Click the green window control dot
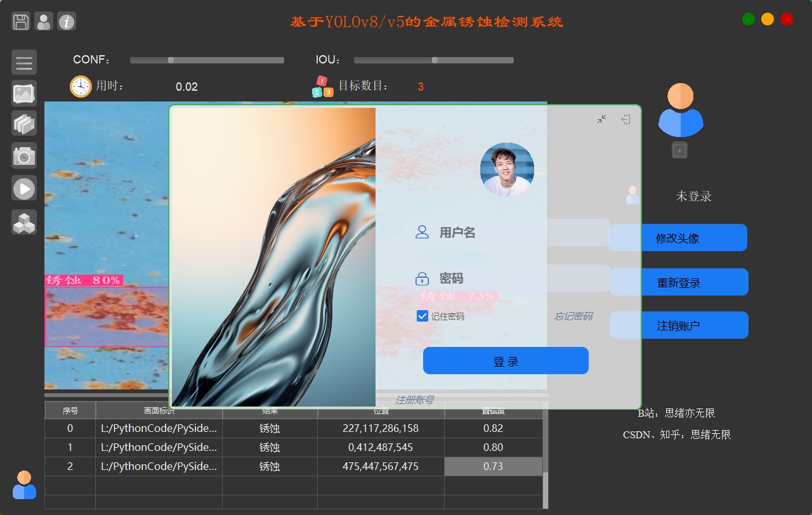Screen dimensions: 812x515 (749, 19)
